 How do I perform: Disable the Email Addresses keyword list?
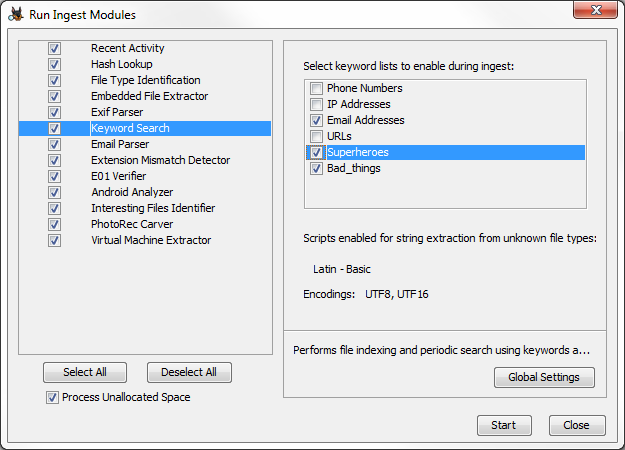coord(316,120)
